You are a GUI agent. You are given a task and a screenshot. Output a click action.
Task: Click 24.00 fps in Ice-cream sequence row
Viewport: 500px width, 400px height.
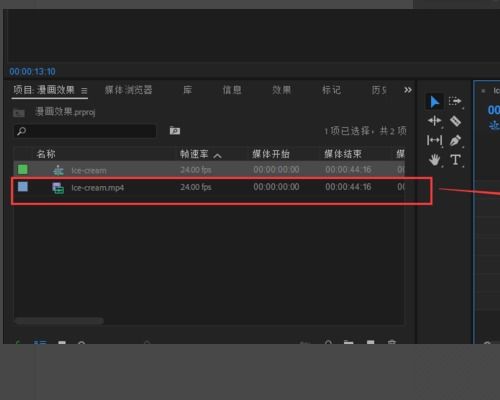tap(196, 170)
